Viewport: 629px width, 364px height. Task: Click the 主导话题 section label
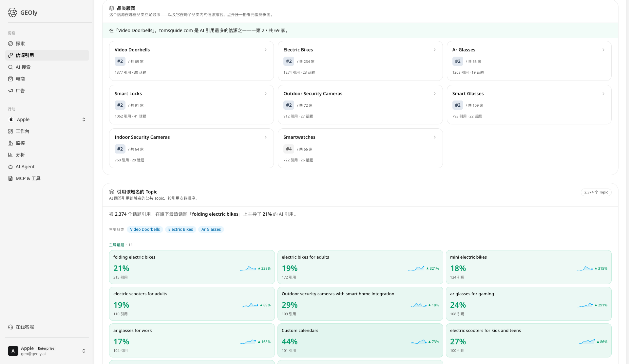[x=117, y=245]
